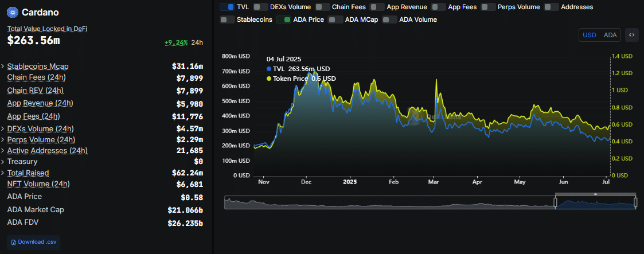The height and width of the screenshot is (254, 644).
Task: Click the Chain REV (24h) label
Action: point(36,90)
